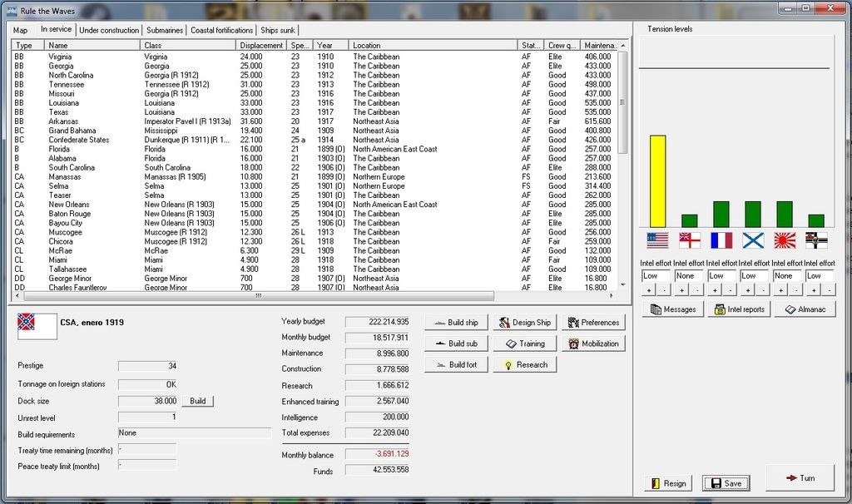Select the destroyer George Minor row

(314, 278)
